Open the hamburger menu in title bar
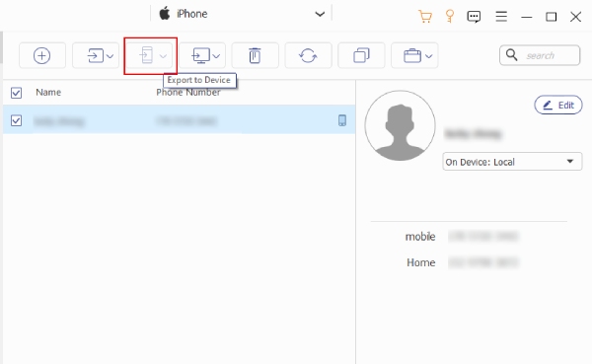 point(501,17)
